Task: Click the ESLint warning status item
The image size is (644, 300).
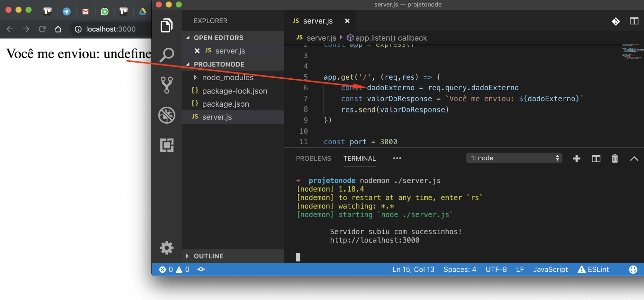Action: [x=593, y=269]
